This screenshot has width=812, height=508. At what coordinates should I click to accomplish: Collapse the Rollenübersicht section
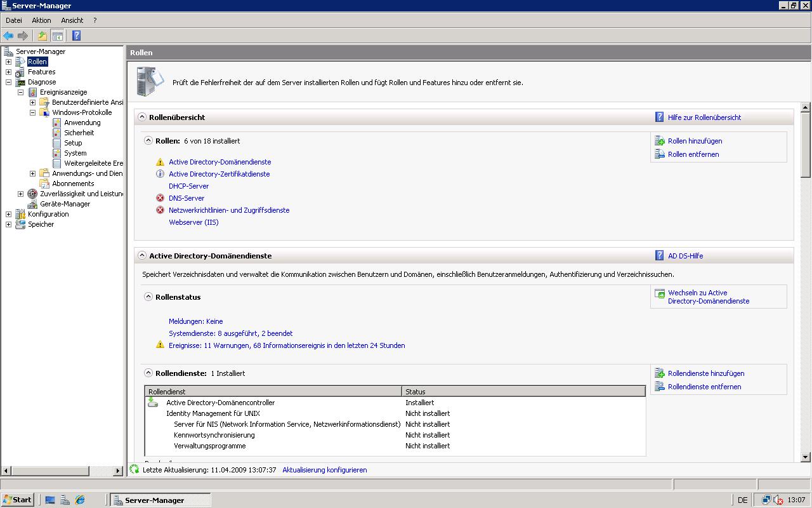click(x=142, y=117)
